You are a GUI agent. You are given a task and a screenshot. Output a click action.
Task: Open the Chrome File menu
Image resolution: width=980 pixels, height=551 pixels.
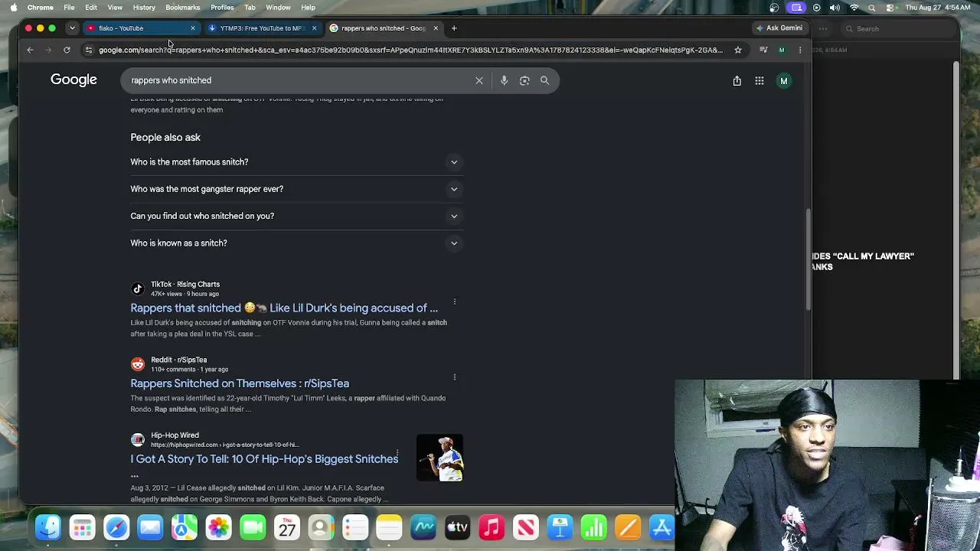pyautogui.click(x=69, y=8)
